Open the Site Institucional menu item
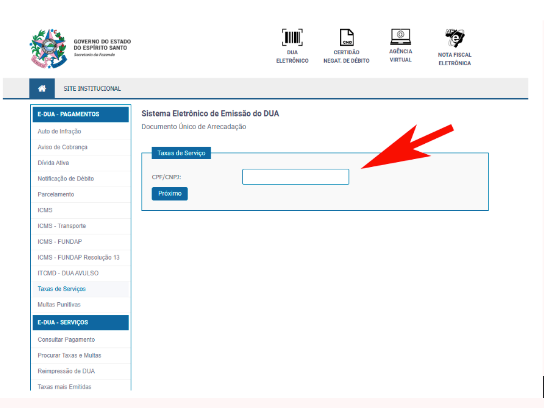 point(92,89)
